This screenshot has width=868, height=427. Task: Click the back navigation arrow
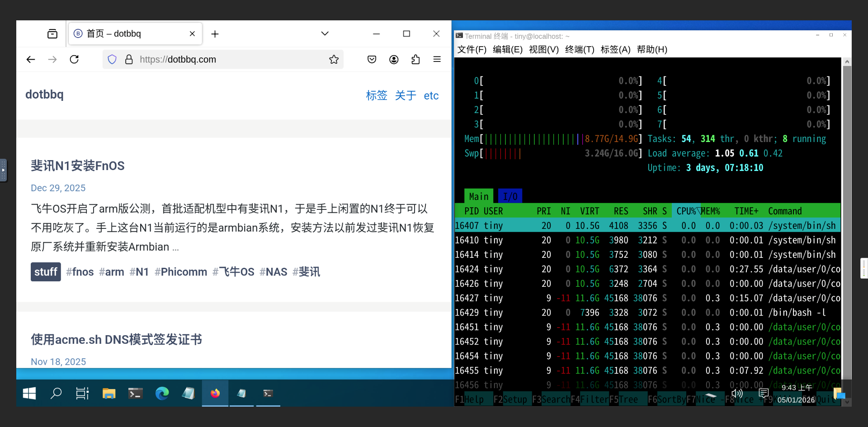[x=31, y=59]
